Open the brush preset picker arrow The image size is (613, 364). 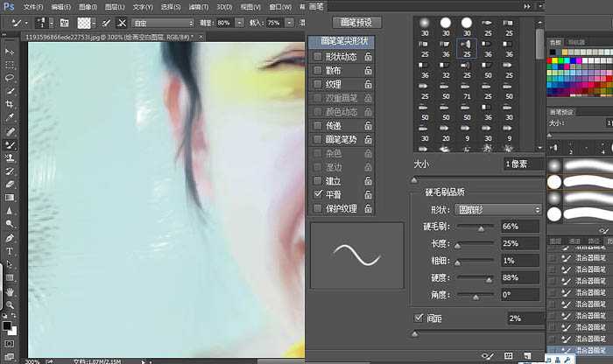(x=51, y=23)
